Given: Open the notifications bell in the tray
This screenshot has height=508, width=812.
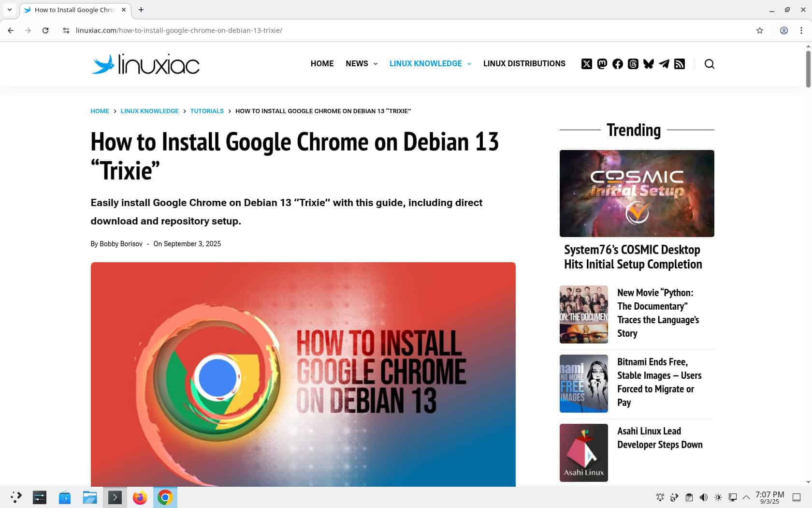Looking at the screenshot, I should coord(659,497).
